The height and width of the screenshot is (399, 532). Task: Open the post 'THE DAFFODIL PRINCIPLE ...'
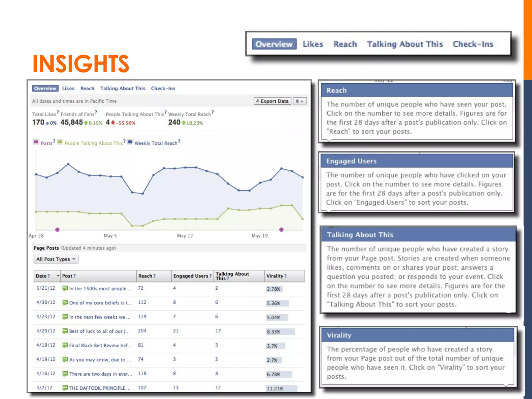100,388
